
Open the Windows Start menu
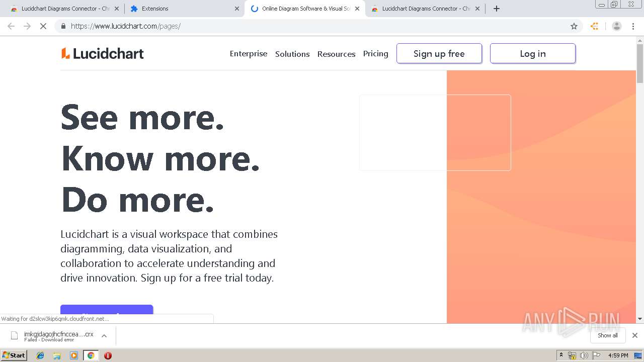pos(14,355)
